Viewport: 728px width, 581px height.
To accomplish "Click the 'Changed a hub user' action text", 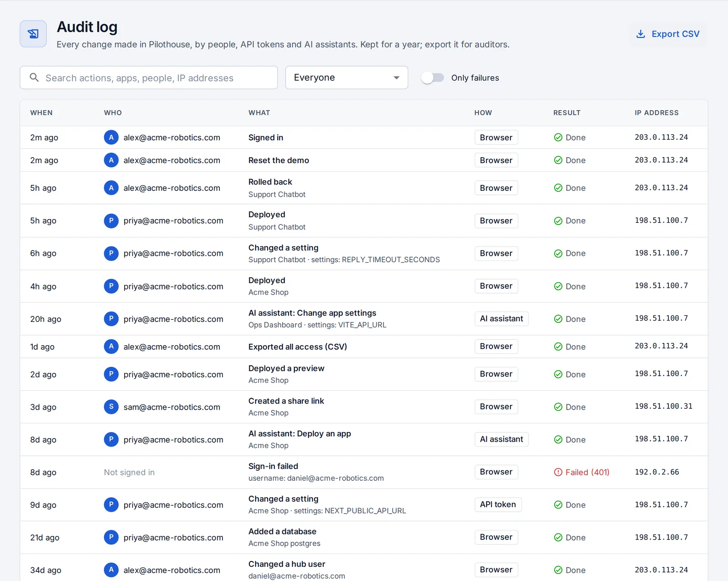I will [287, 564].
